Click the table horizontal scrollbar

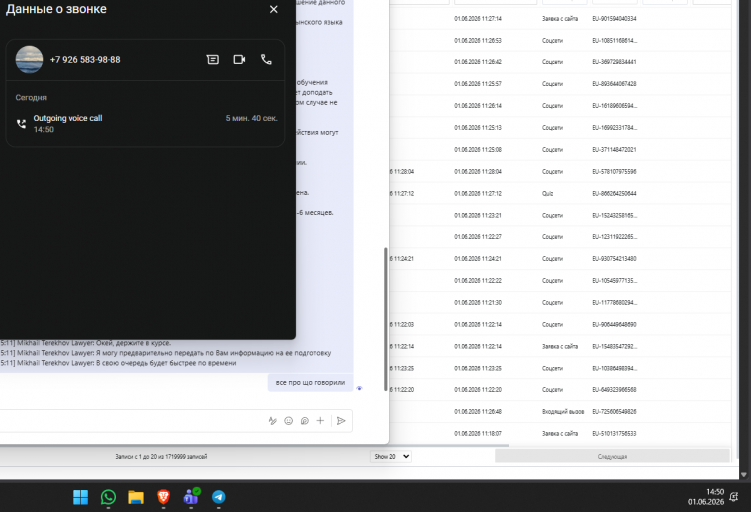[x=448, y=445]
